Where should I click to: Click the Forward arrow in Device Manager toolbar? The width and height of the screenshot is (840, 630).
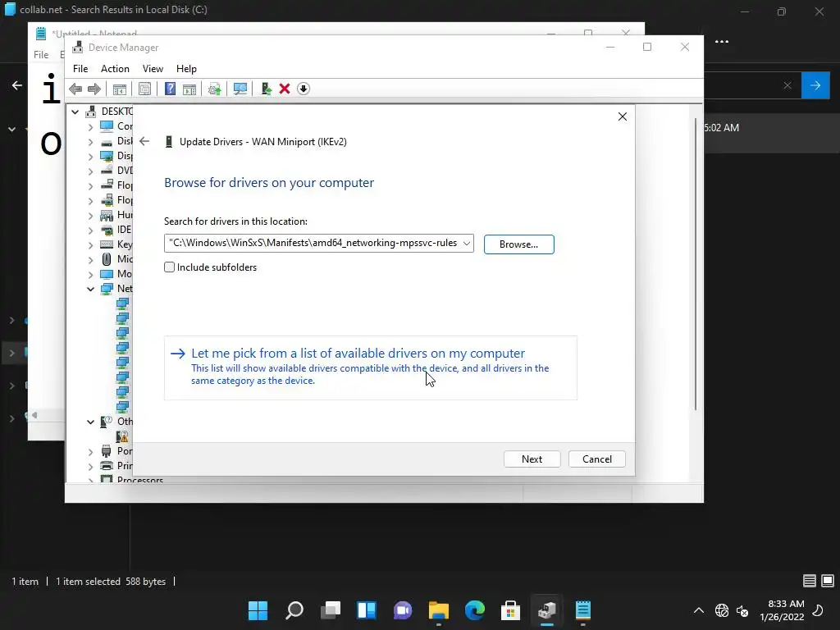click(x=94, y=89)
